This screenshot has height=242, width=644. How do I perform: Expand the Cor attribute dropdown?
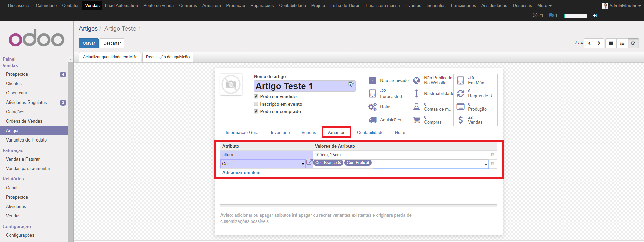point(303,164)
